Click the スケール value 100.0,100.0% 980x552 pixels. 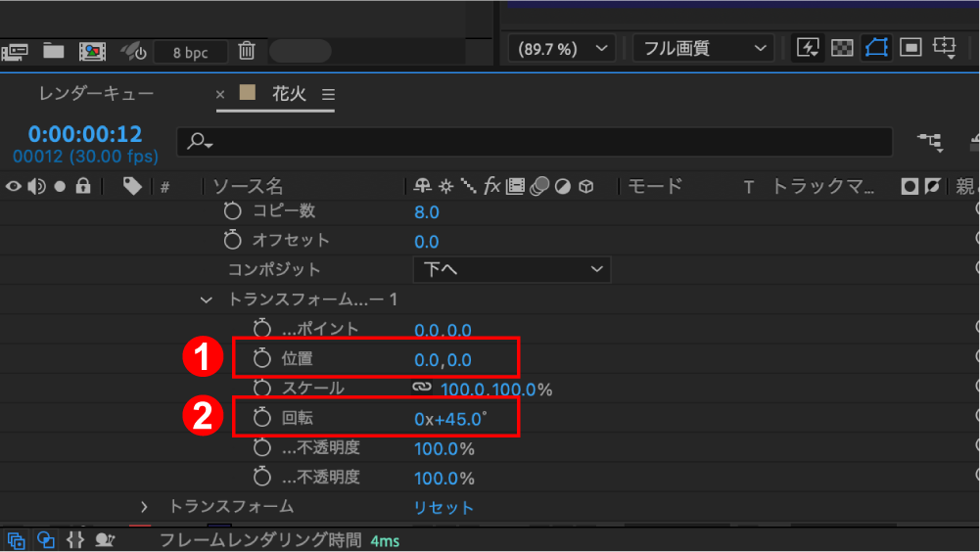496,390
